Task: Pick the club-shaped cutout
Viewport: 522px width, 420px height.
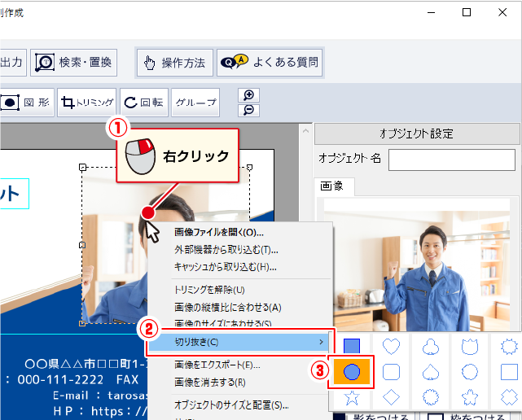Action: (431, 346)
